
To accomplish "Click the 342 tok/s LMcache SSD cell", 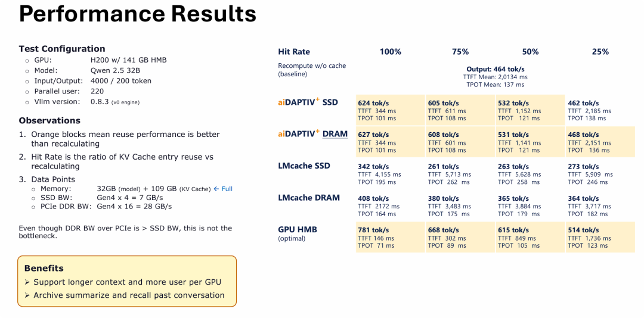I will 373,167.
